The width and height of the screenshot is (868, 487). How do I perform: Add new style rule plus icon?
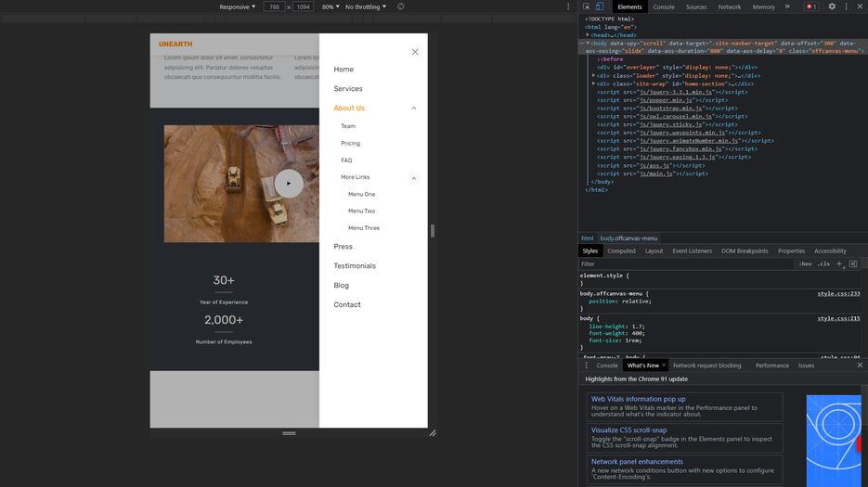pos(839,264)
